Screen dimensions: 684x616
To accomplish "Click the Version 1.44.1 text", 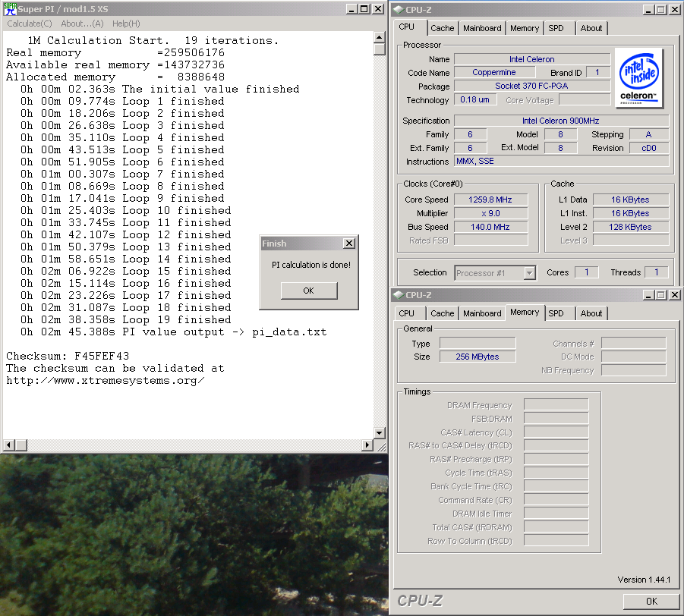I will click(x=644, y=580).
